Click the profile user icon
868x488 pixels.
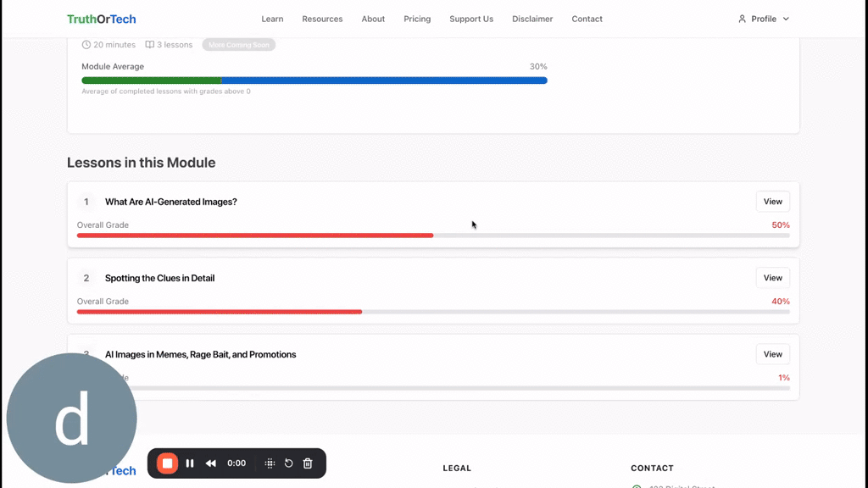click(742, 19)
